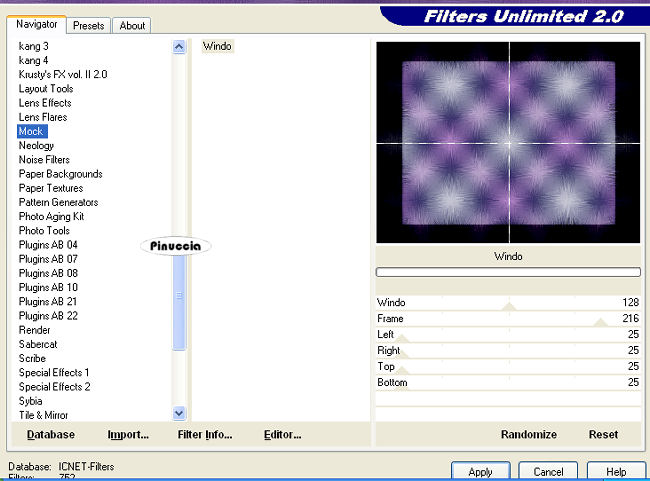Select the kang 3 filter category

click(34, 46)
